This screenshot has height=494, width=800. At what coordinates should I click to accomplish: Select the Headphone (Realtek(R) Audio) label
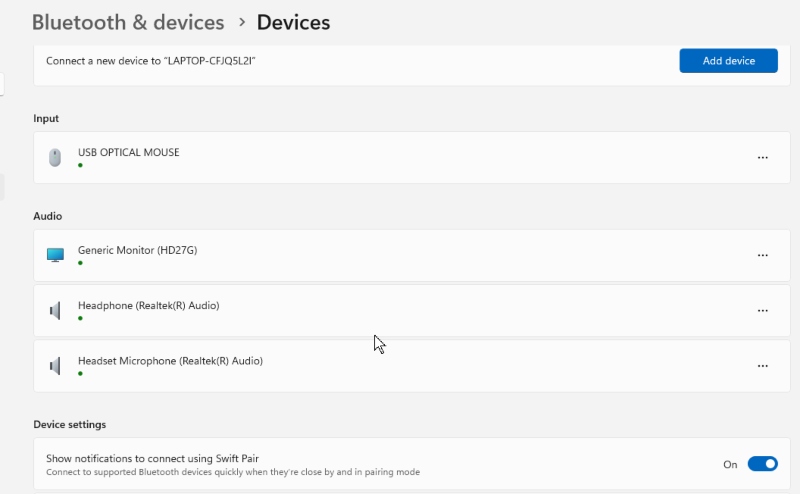click(148, 305)
